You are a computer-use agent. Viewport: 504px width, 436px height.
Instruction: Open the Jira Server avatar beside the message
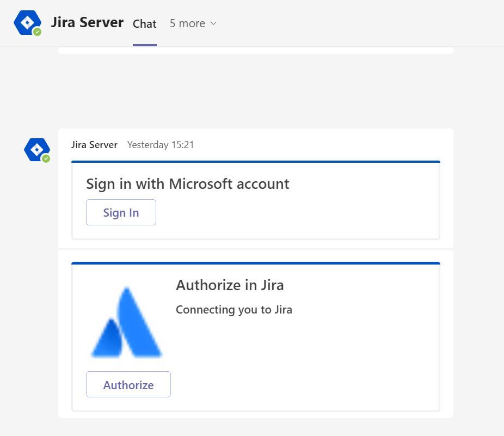[x=36, y=149]
